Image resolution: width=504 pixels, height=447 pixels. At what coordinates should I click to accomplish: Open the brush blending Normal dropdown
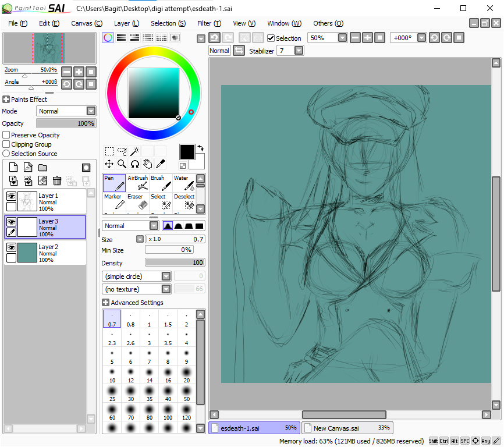click(154, 226)
